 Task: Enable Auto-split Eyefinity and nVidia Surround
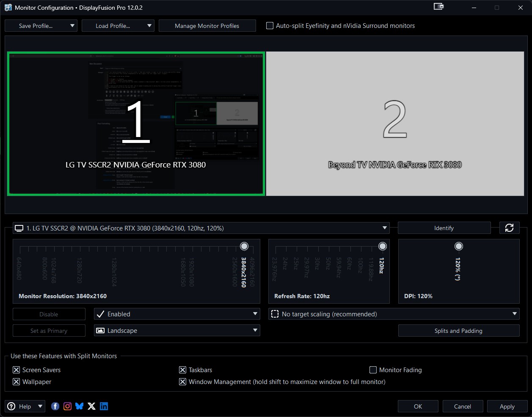tap(270, 26)
